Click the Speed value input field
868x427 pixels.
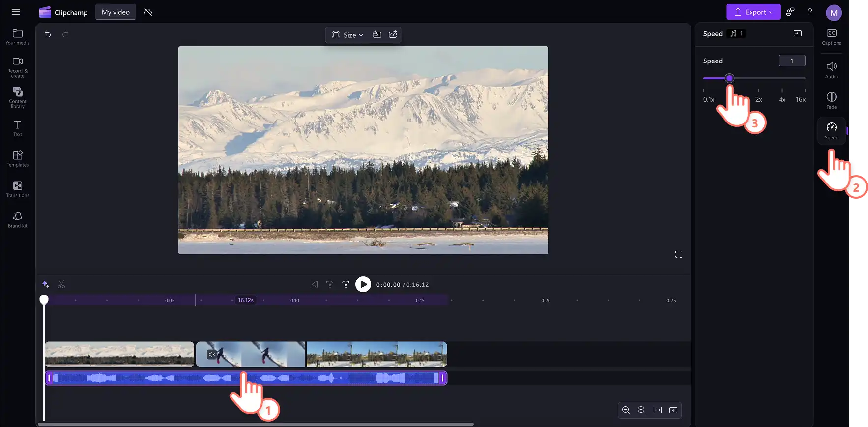coord(792,61)
